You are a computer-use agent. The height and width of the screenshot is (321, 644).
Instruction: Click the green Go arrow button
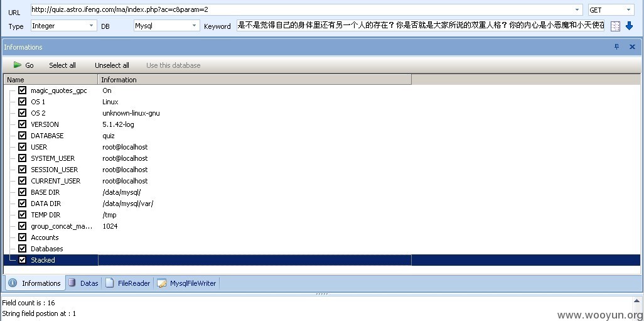17,65
